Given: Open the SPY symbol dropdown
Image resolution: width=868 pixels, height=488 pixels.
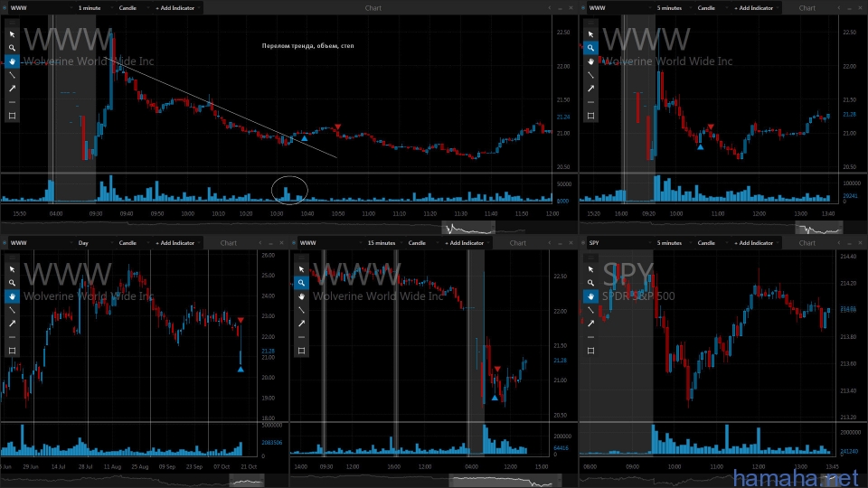Looking at the screenshot, I should tap(618, 243).
